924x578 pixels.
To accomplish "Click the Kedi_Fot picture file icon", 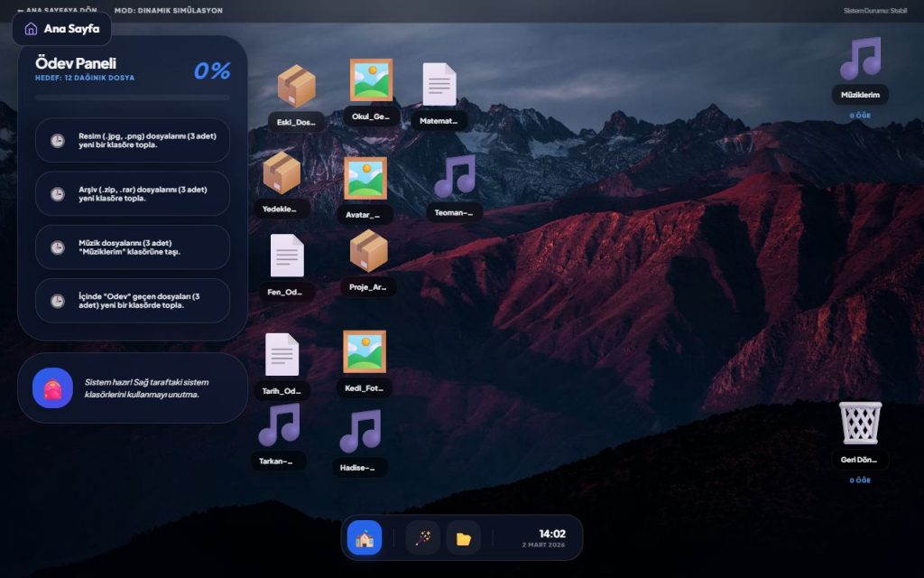I will [x=364, y=352].
